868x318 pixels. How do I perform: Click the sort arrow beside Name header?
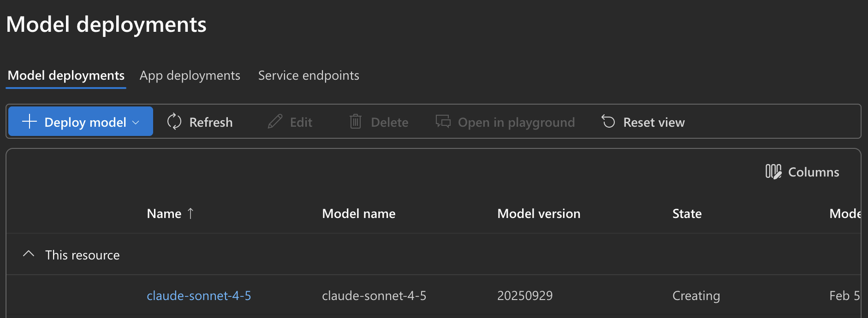click(x=190, y=213)
